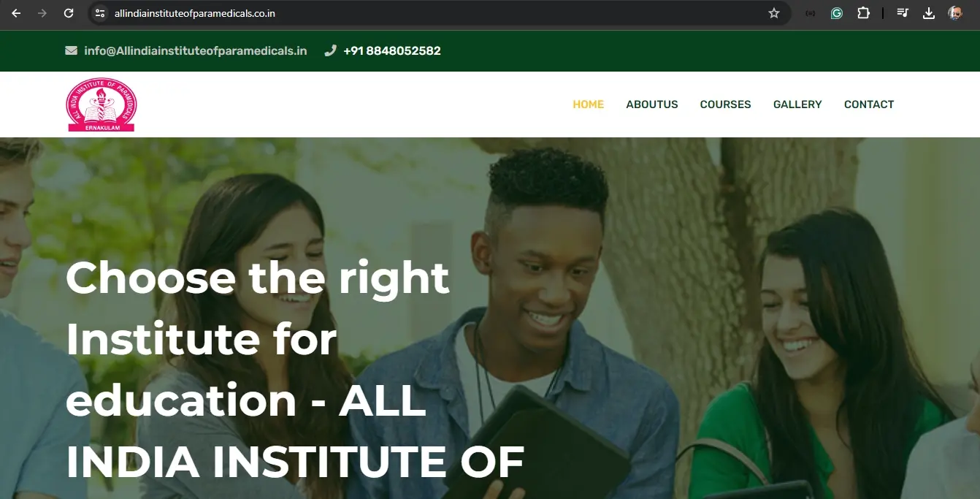Click the envelope icon beside email
The width and height of the screenshot is (980, 499).
click(x=71, y=50)
